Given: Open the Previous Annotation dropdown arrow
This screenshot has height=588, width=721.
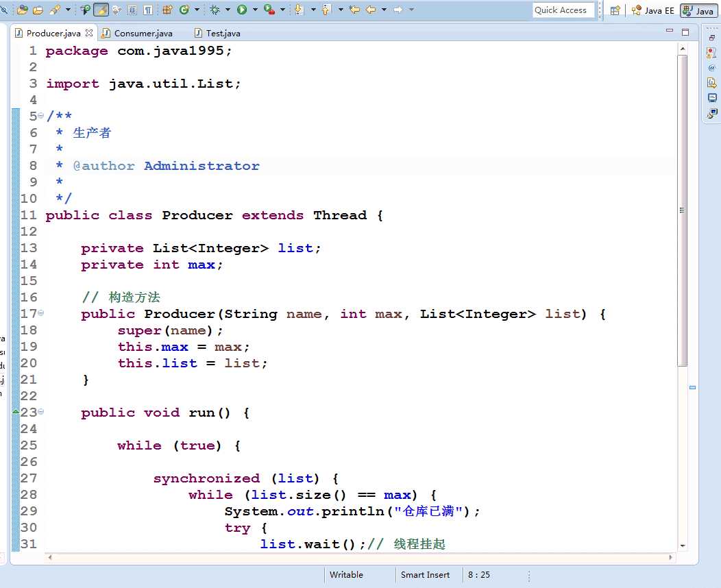Looking at the screenshot, I should (x=341, y=9).
